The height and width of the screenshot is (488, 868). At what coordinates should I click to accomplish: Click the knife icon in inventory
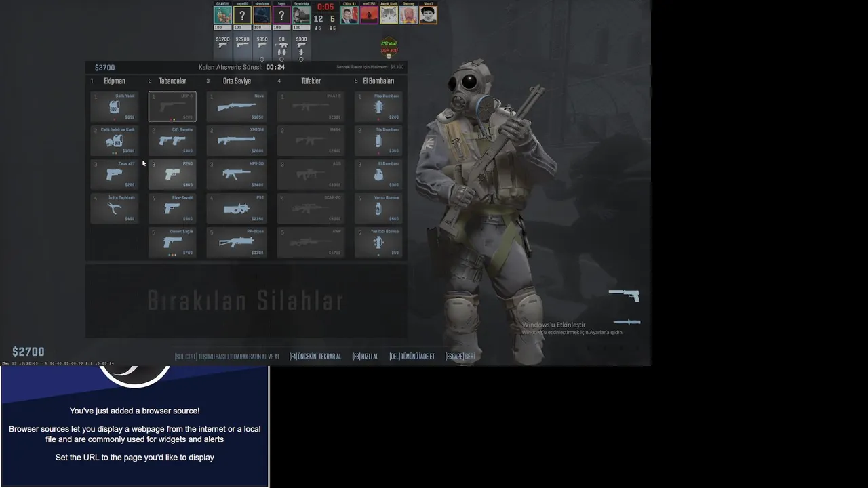pos(627,322)
